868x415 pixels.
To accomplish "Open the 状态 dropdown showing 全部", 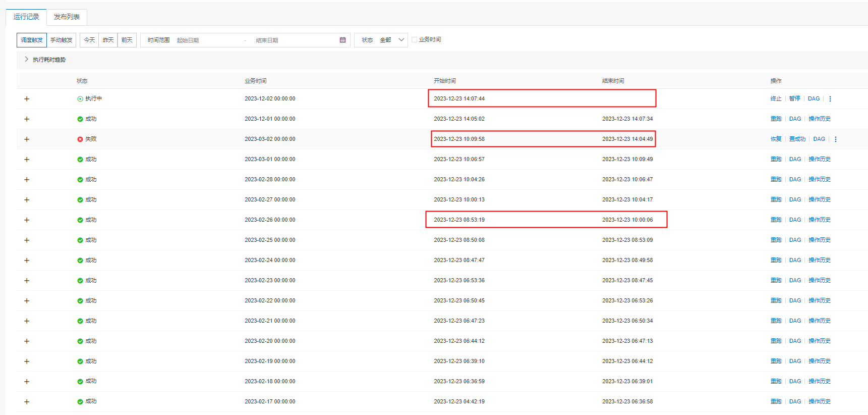I will pos(381,40).
